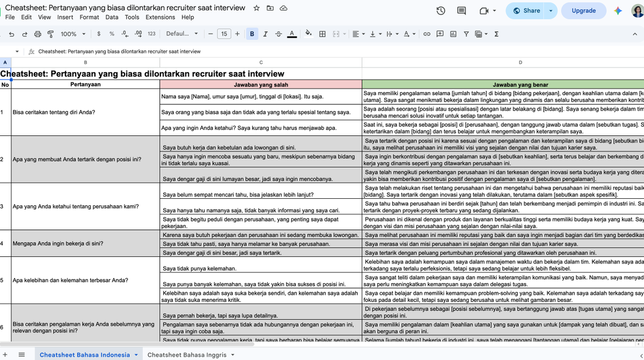The height and width of the screenshot is (360, 644).
Task: Activate the paint format tool
Action: pyautogui.click(x=50, y=34)
